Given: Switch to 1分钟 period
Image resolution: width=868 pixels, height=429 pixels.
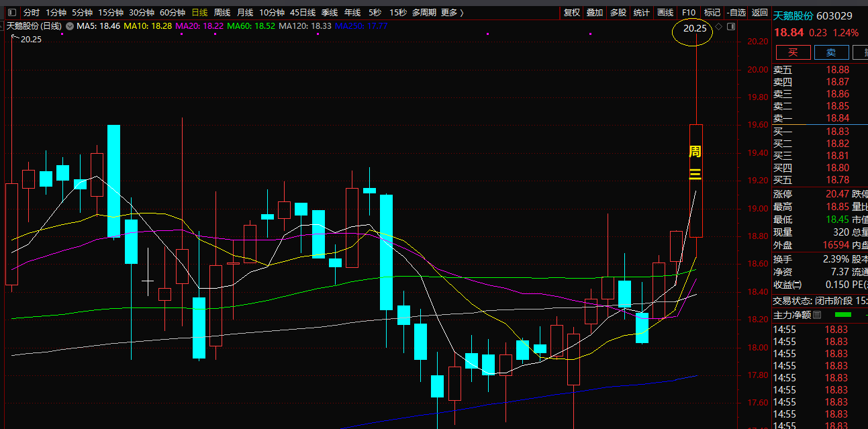Looking at the screenshot, I should coord(56,13).
